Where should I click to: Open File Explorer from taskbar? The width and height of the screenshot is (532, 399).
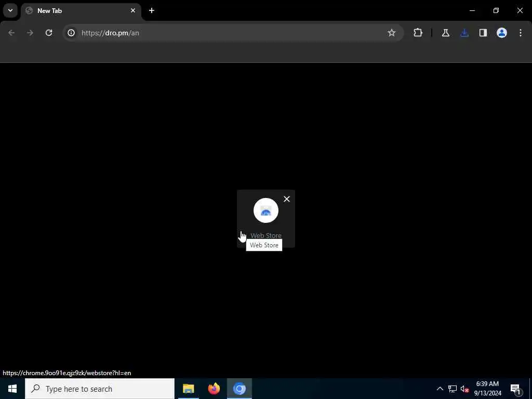pos(188,389)
